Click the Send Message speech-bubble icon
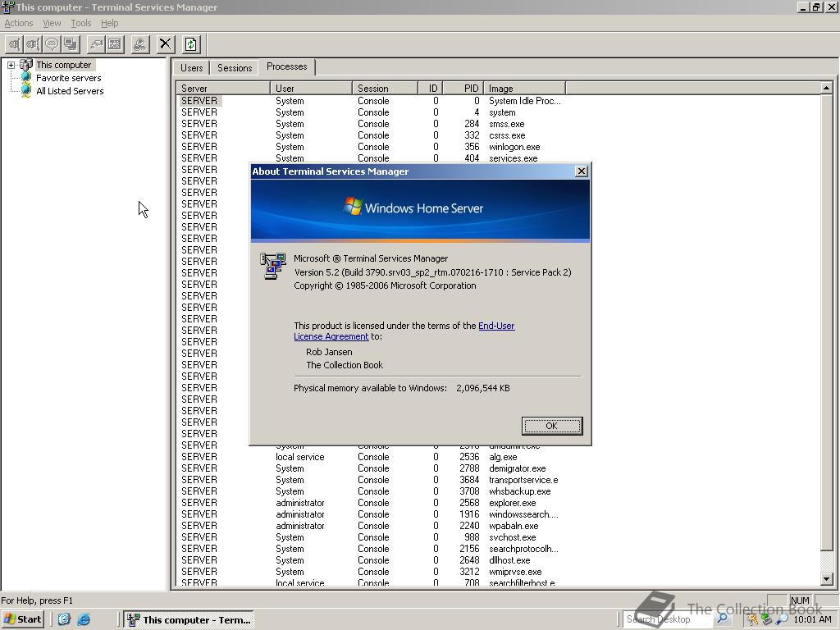 (x=52, y=44)
